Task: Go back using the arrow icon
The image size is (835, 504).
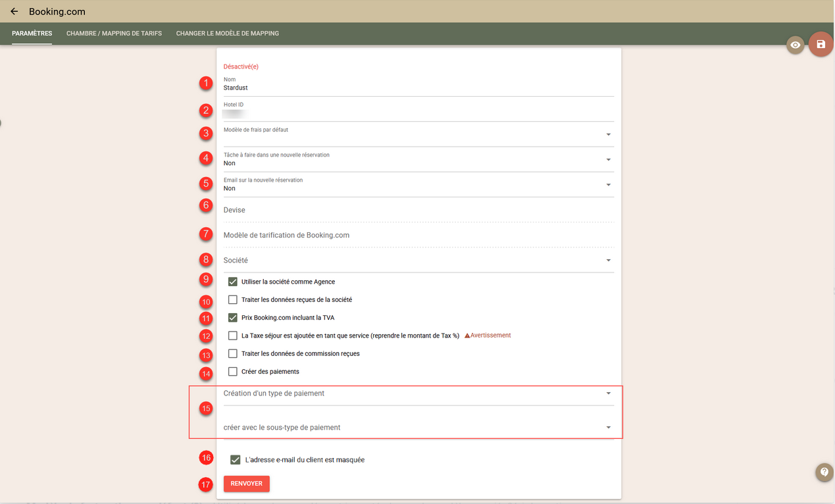Action: (x=14, y=11)
